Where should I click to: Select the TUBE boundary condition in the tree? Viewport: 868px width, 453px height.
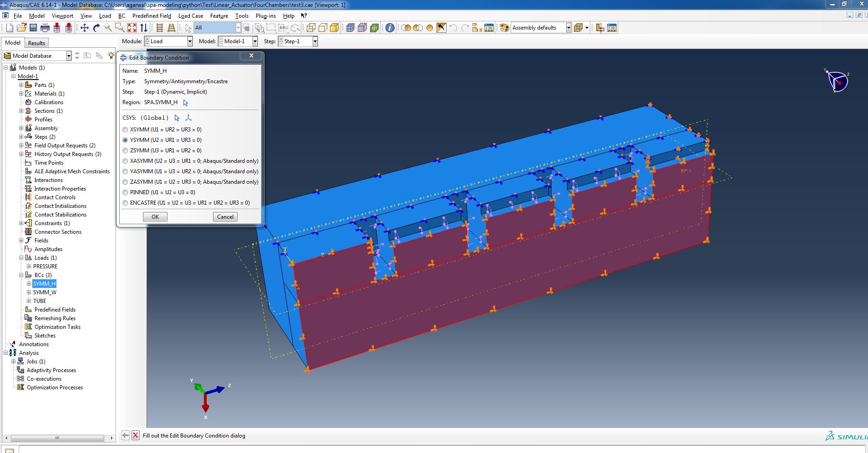(x=40, y=301)
